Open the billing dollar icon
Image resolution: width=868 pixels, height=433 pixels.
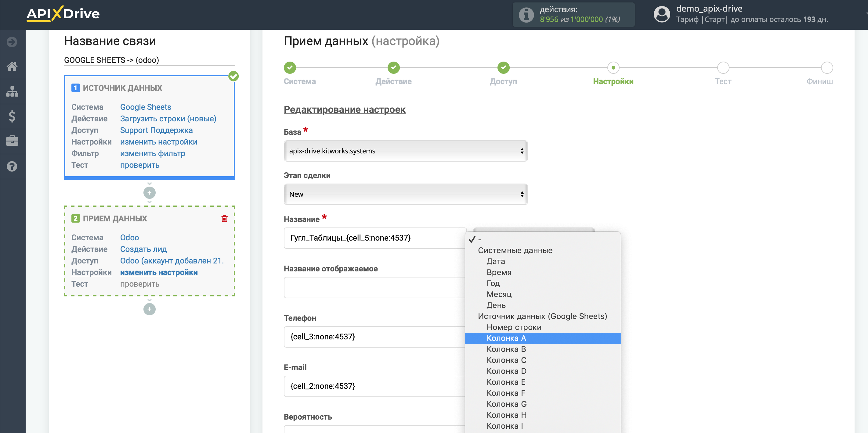pyautogui.click(x=12, y=116)
